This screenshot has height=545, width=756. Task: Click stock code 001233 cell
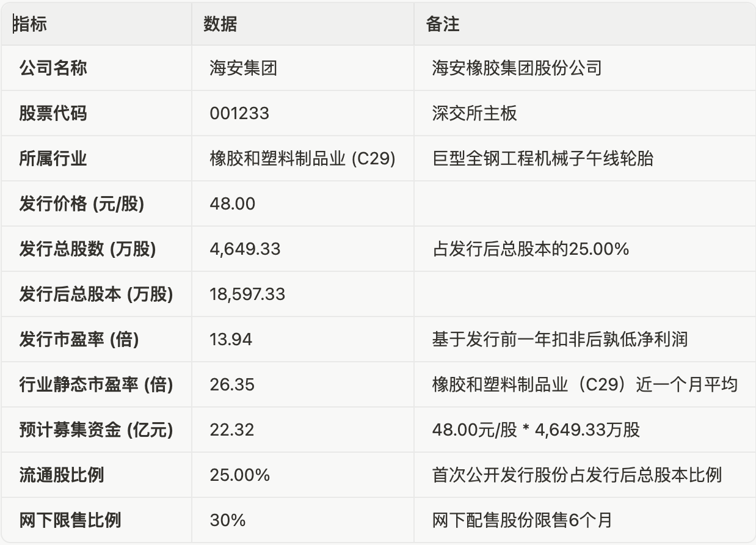pos(239,113)
